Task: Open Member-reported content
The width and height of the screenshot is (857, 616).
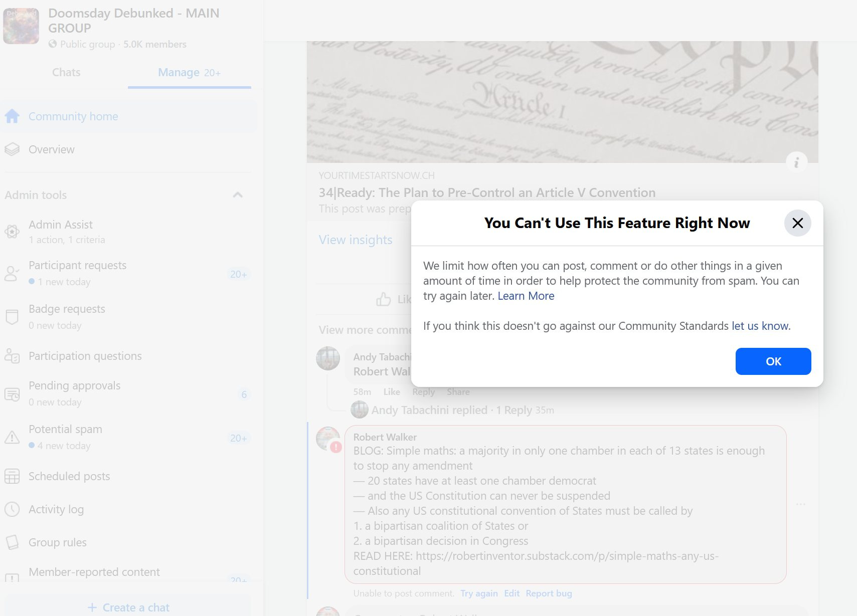Action: [x=129, y=572]
